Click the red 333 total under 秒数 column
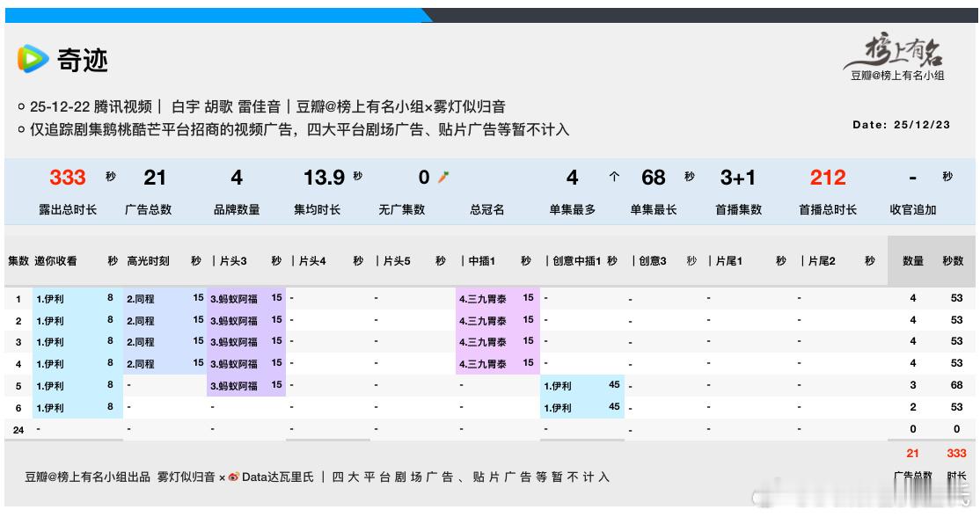 point(956,454)
